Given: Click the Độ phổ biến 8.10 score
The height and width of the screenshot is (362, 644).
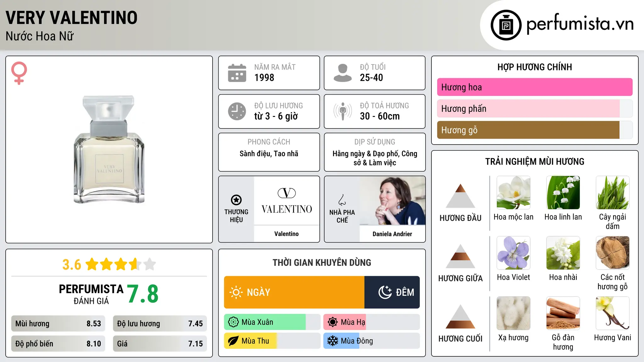Looking at the screenshot, I should tap(58, 344).
